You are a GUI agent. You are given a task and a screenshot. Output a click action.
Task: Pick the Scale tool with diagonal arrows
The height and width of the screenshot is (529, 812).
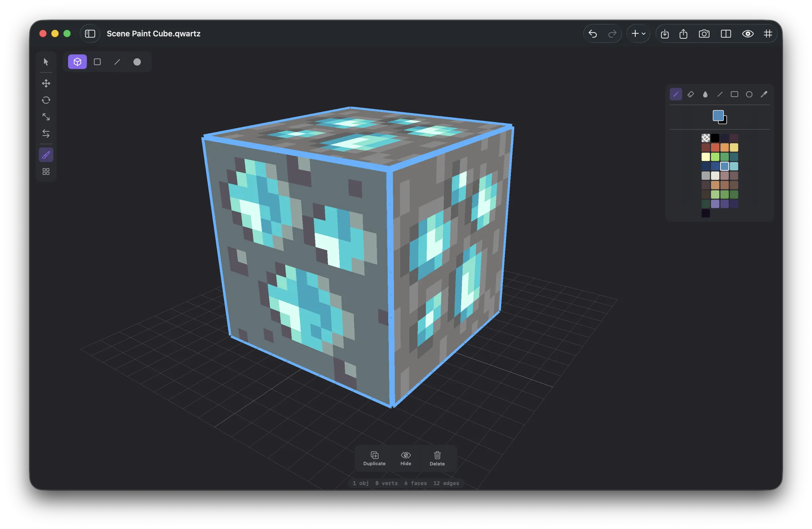click(x=46, y=117)
